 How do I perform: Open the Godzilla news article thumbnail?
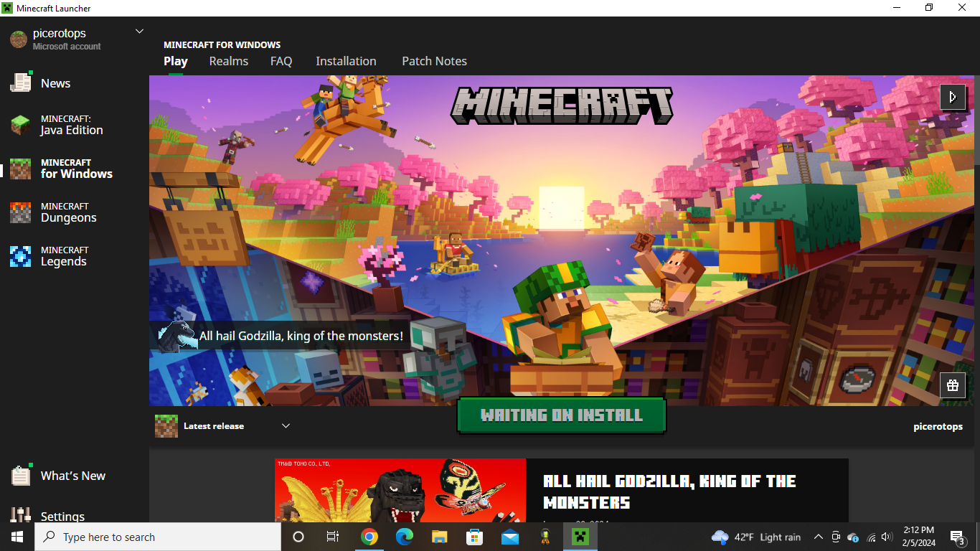click(x=400, y=491)
